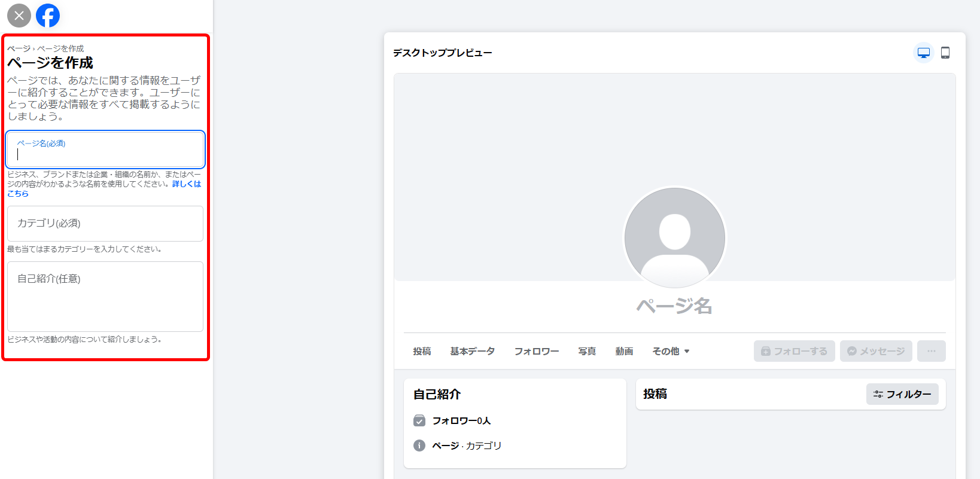The width and height of the screenshot is (980, 479).
Task: Click the フォローする button
Action: coord(795,351)
